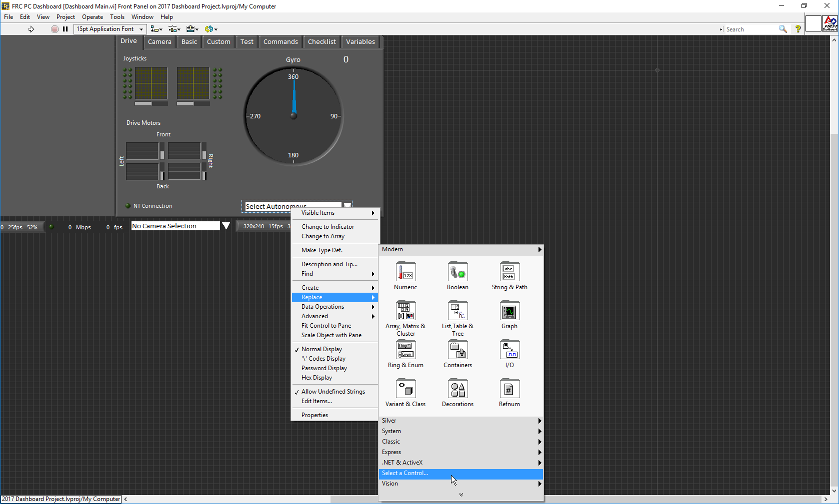Click the Abort Execution stop button

pyautogui.click(x=54, y=29)
